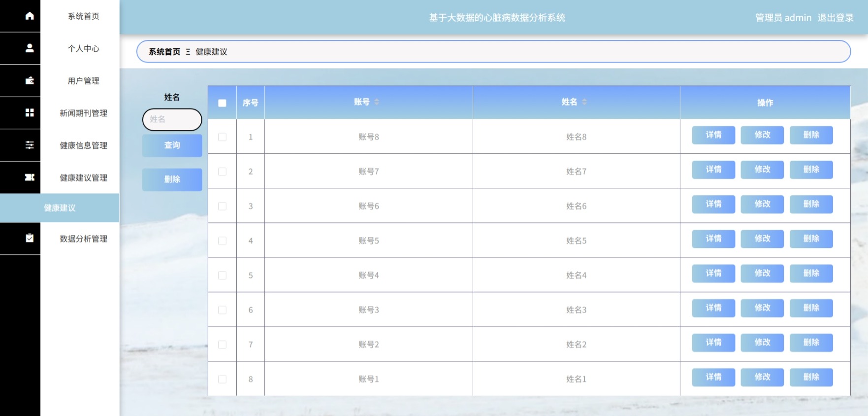Click the 序号 column header

251,103
